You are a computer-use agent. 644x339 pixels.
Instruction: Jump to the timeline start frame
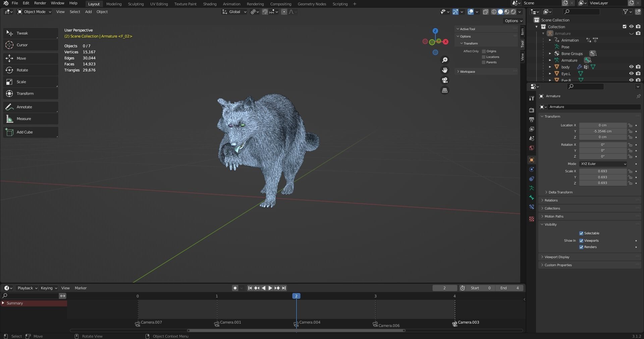click(250, 288)
